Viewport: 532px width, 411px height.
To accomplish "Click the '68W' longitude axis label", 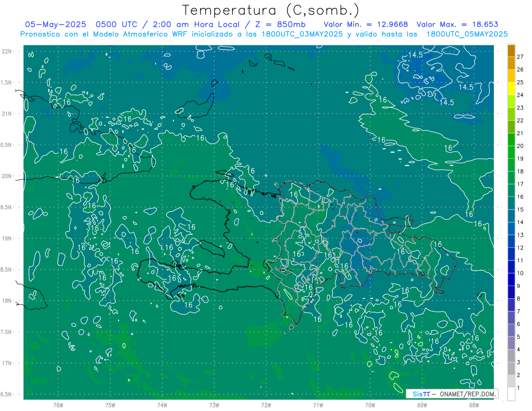I will tap(473, 405).
